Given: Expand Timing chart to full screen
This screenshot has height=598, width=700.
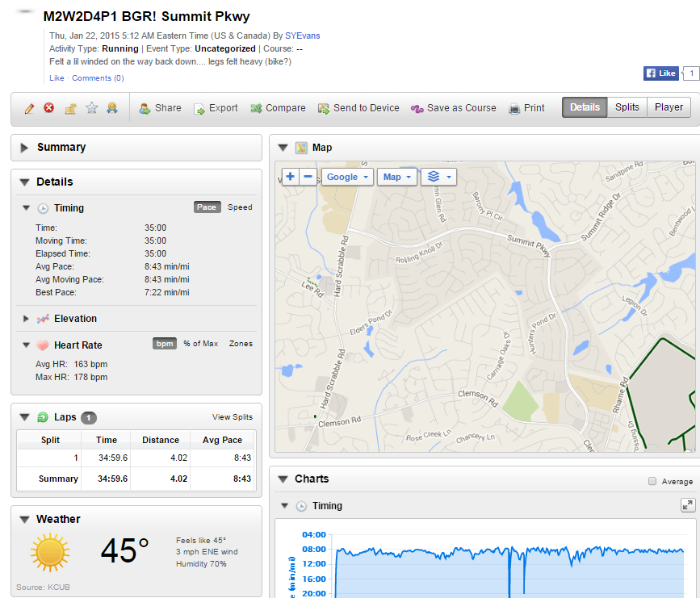Looking at the screenshot, I should [x=687, y=505].
